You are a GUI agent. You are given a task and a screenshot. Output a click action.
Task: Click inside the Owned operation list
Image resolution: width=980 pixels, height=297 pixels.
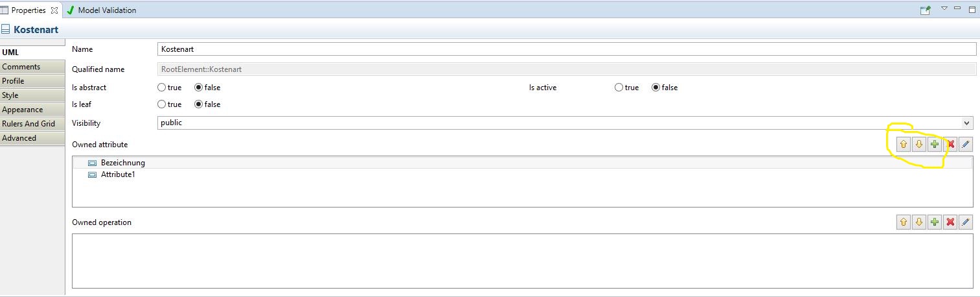click(x=523, y=261)
